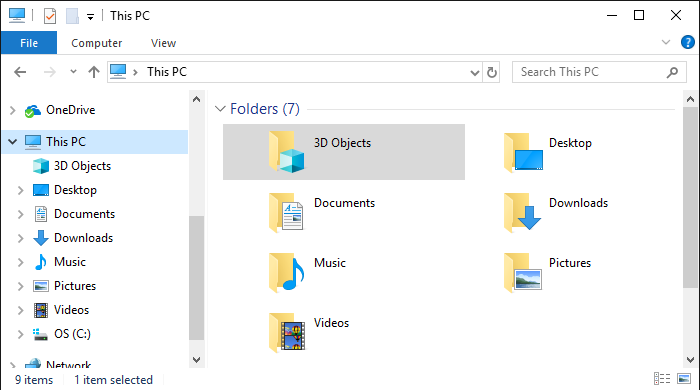Select the Music folder in main pane

(x=308, y=272)
